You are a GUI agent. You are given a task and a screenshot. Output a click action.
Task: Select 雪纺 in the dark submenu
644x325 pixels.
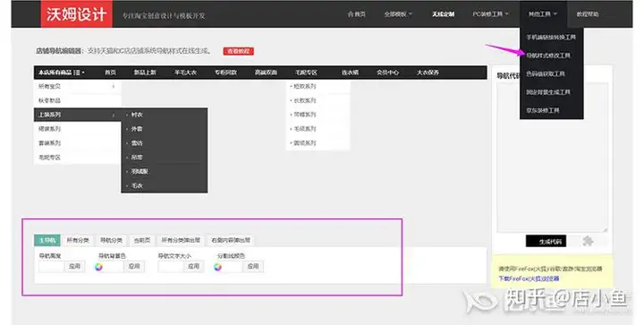tap(136, 143)
